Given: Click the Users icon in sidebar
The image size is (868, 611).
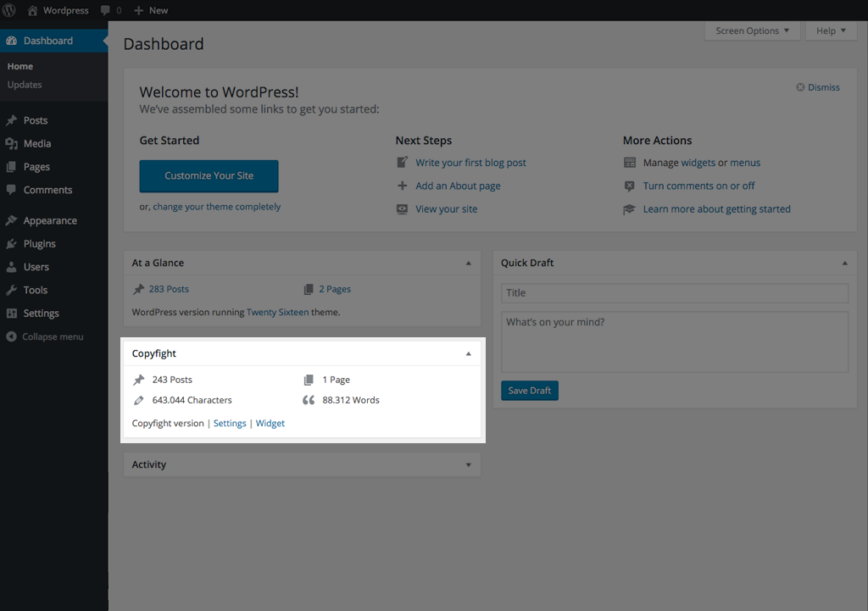Looking at the screenshot, I should (11, 267).
